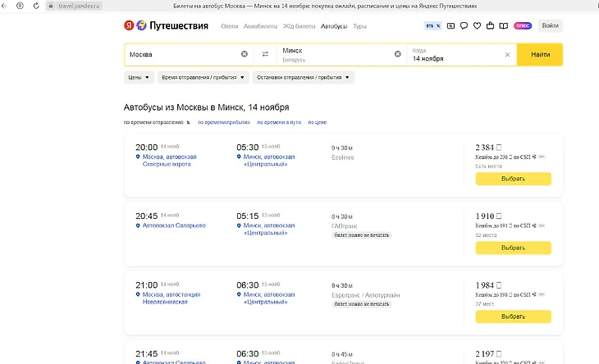Sort by по времени отправления
The width and height of the screenshot is (599, 364).
pos(153,122)
